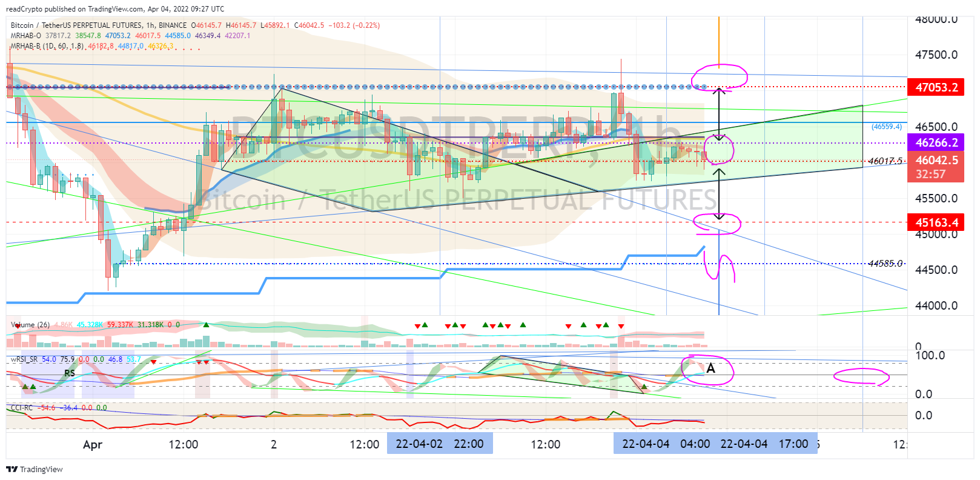Image resolution: width=980 pixels, height=480 pixels.
Task: Click the Volume (26) indicator label
Action: [x=30, y=325]
